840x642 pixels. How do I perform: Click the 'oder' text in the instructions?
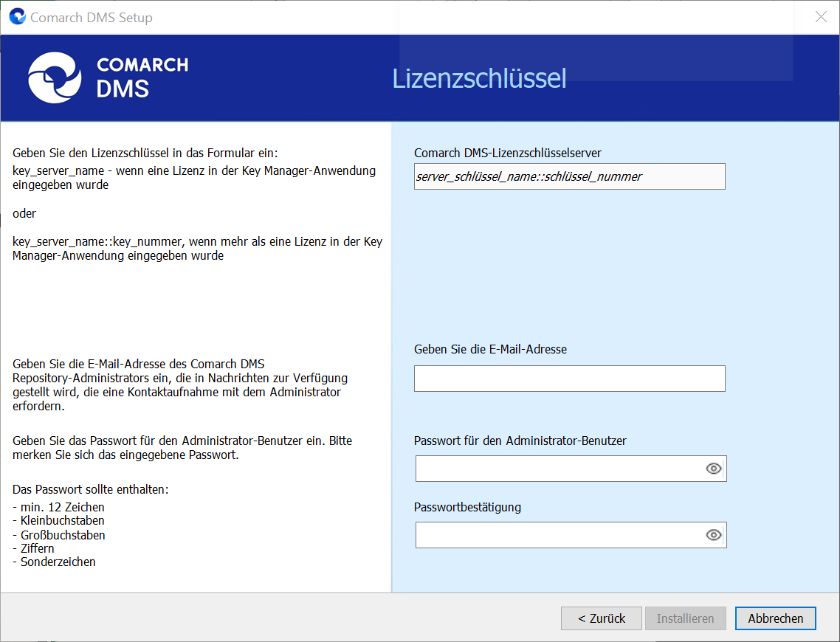(24, 214)
